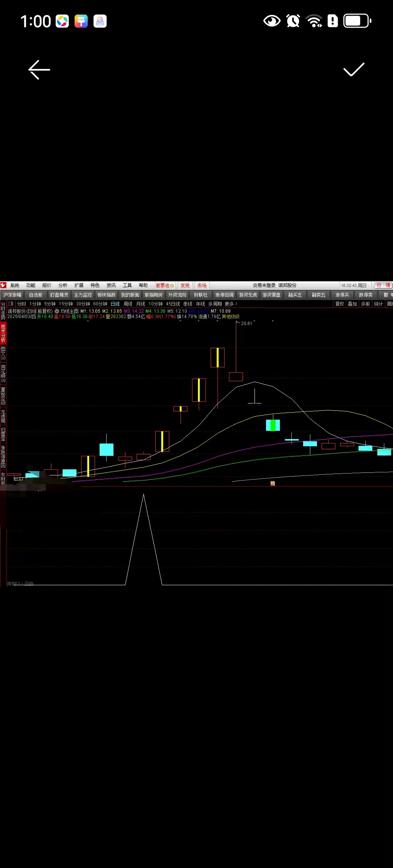Open 主力监控
393x868 pixels.
[83, 295]
